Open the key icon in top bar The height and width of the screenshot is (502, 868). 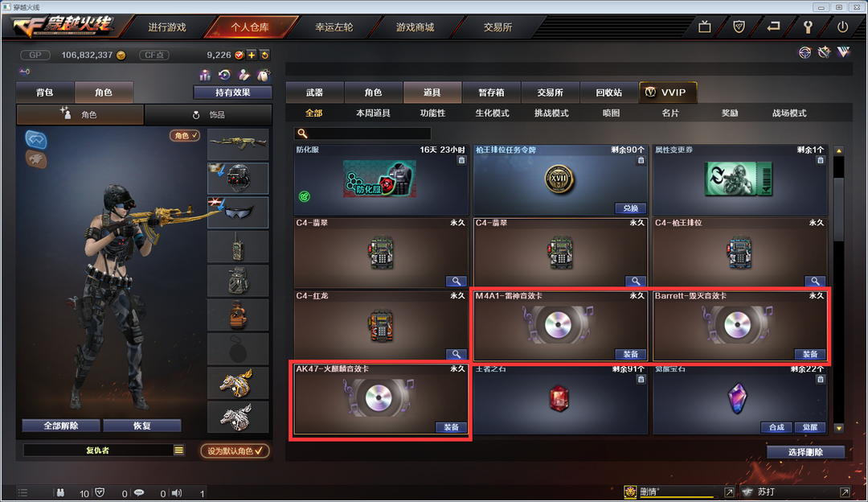[x=808, y=27]
